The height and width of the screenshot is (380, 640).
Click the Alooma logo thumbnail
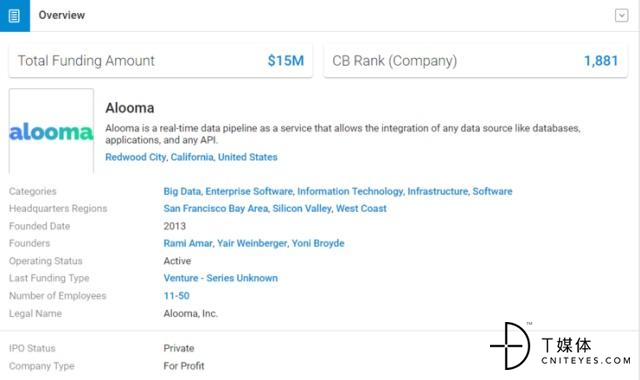51,131
